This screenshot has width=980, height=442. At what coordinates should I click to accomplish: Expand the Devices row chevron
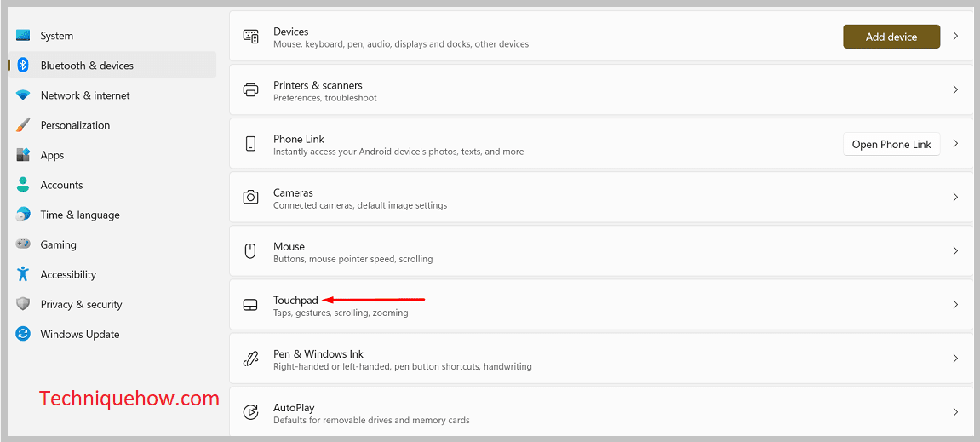955,37
